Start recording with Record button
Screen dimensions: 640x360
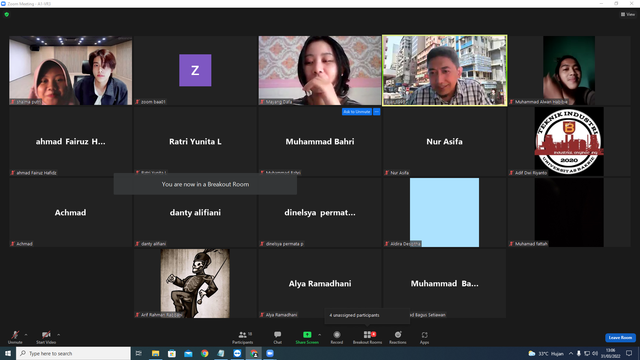[337, 337]
